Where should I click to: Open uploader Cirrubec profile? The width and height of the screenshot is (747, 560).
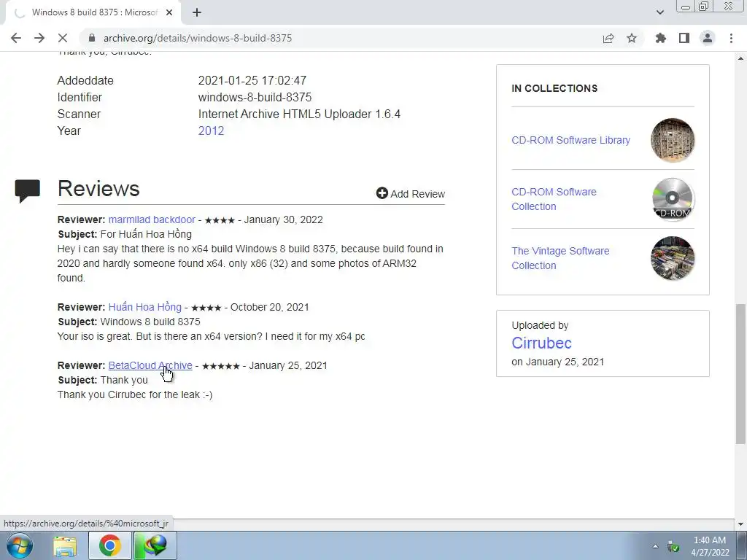542,343
